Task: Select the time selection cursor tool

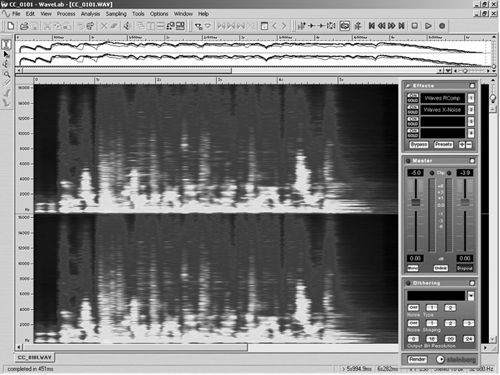Action: click(6, 44)
